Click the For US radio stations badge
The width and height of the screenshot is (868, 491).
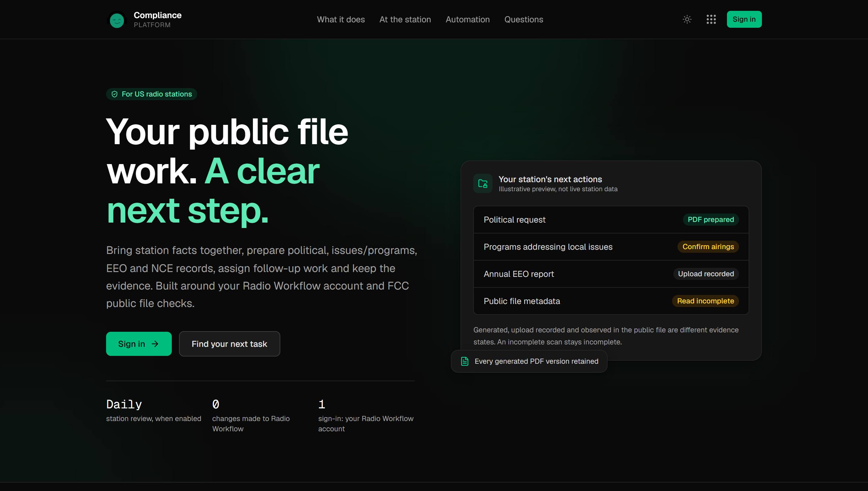(x=151, y=94)
